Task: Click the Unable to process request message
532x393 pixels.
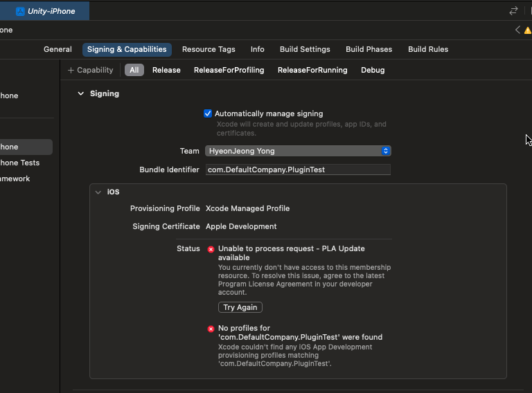Action: click(x=292, y=253)
